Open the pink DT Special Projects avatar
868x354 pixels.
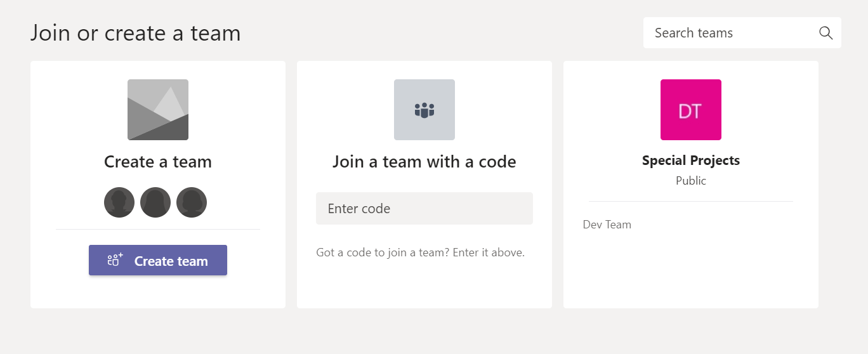coord(691,110)
